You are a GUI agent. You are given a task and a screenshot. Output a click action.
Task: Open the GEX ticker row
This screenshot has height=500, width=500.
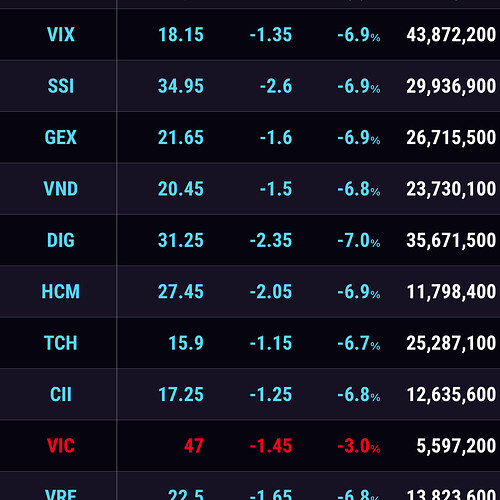click(250, 137)
